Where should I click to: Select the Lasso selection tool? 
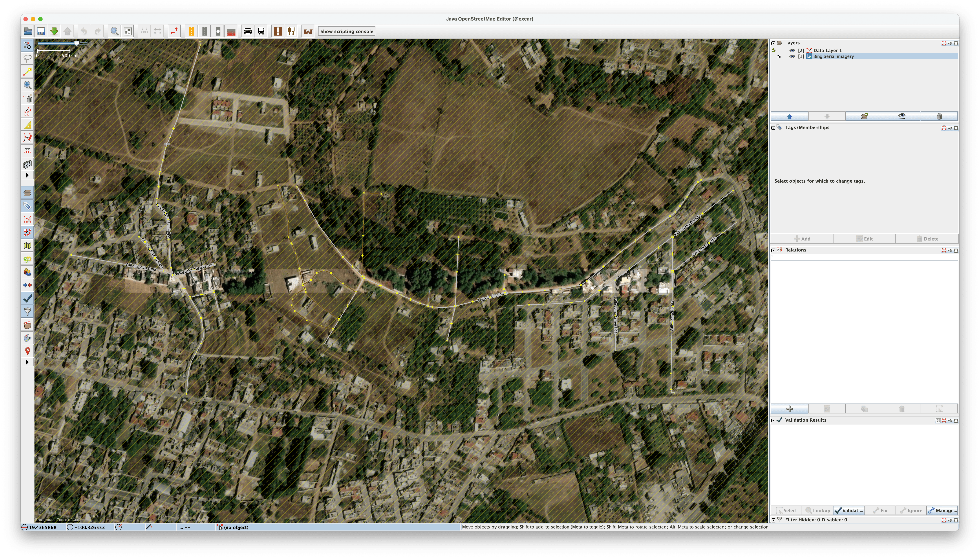click(27, 59)
